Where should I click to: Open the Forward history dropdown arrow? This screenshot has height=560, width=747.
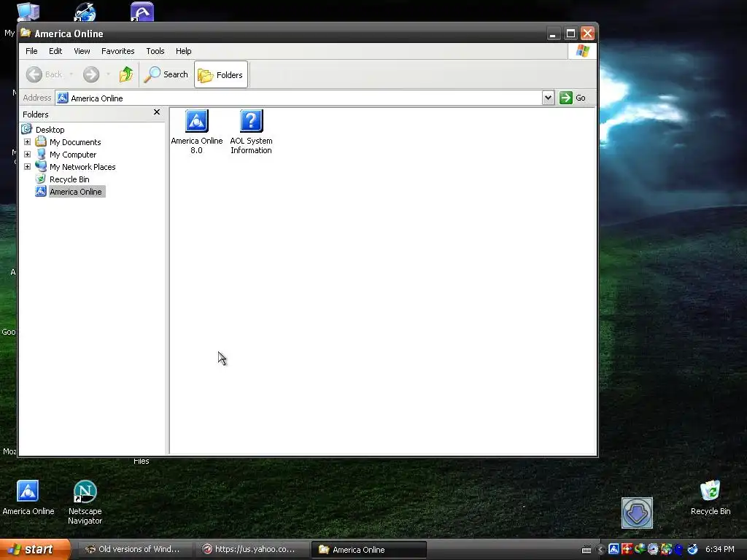click(108, 74)
